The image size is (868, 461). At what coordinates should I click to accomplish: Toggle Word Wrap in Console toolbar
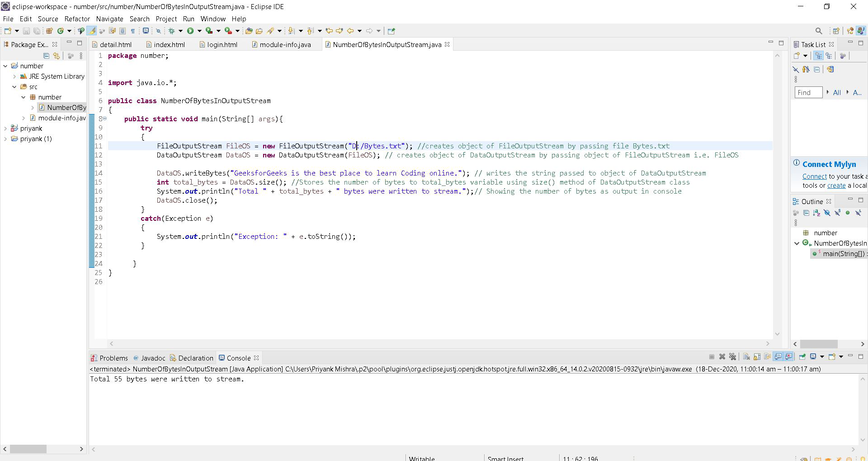(767, 356)
